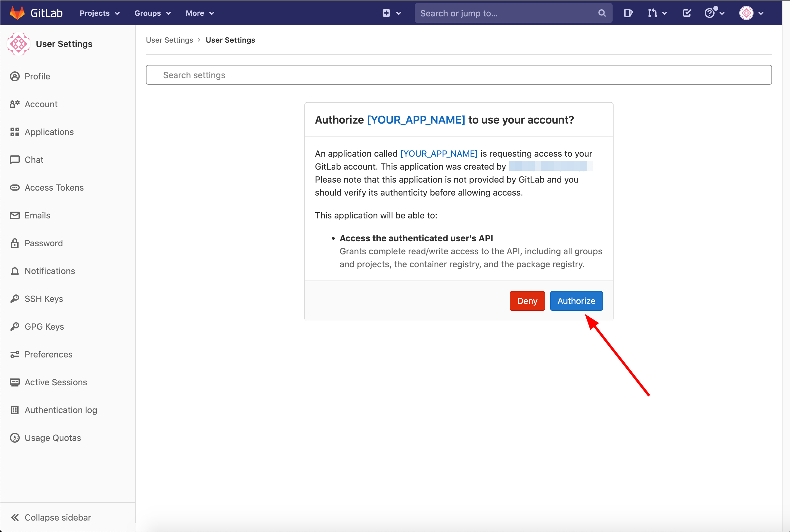
Task: Click [YOUR_APP_NAME] link in description text
Action: (x=439, y=154)
